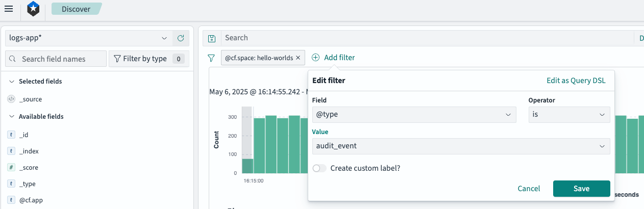Click the short histogram bar at 16:15:00

[x=247, y=166]
